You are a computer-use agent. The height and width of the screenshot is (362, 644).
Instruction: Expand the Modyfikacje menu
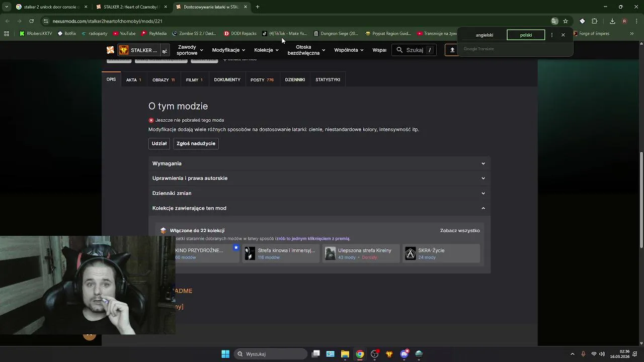tap(228, 50)
